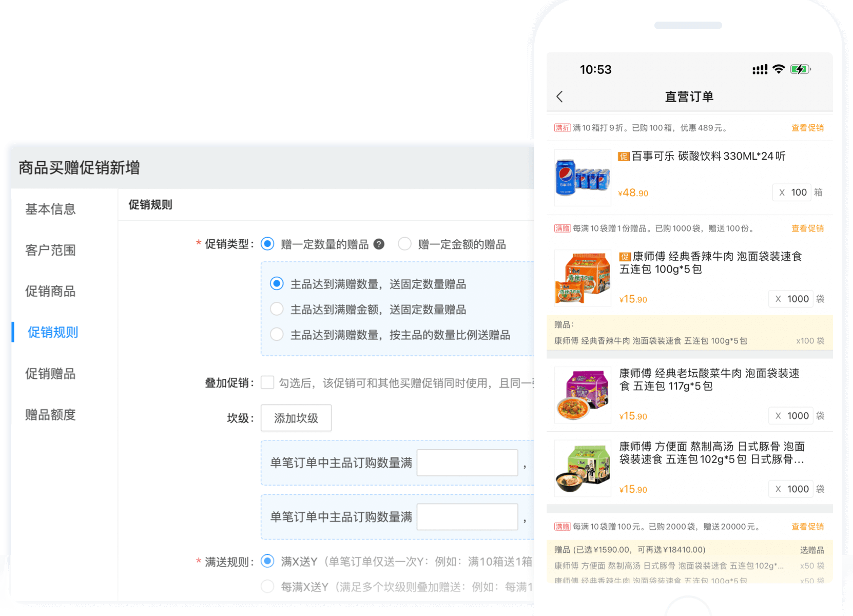Tap the 赠品 row 经典香辣牛肉 x100 袋
This screenshot has height=616, width=853.
pos(689,341)
